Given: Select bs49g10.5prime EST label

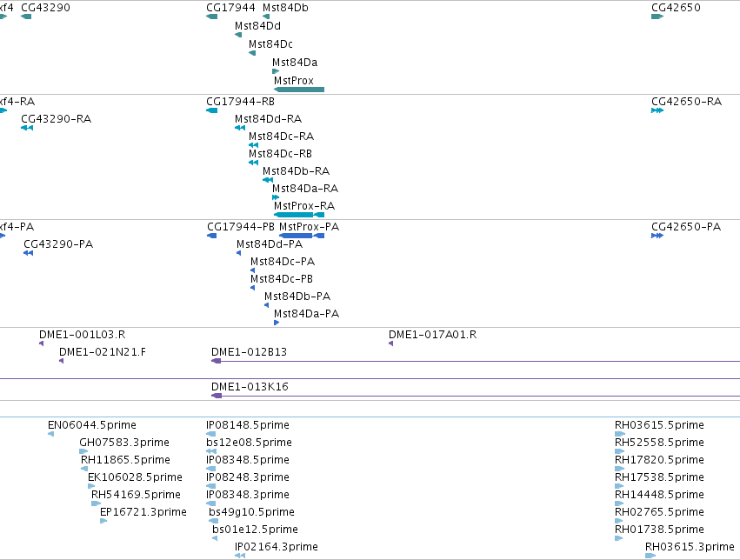Looking at the screenshot, I should pos(251,513).
